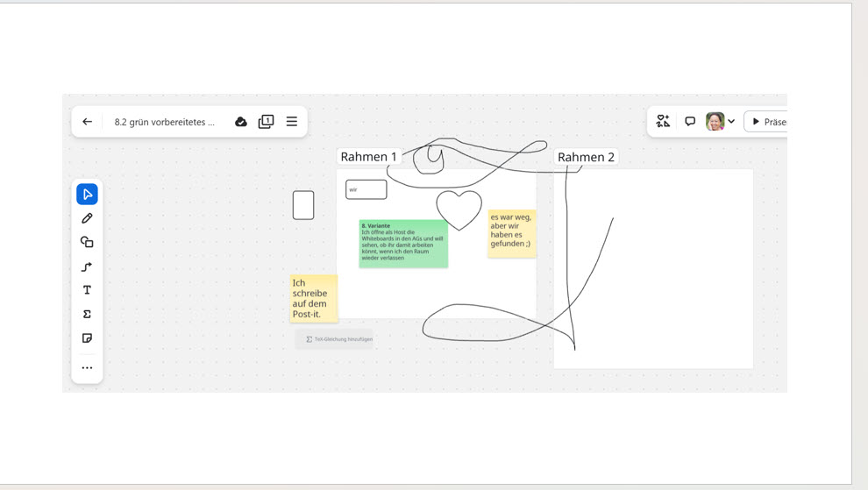
Task: Click the green '8. Variante' sticky note
Action: coord(403,244)
